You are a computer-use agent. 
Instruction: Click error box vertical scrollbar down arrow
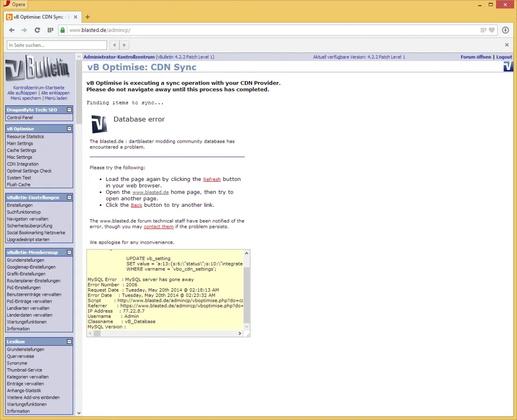pyautogui.click(x=246, y=327)
